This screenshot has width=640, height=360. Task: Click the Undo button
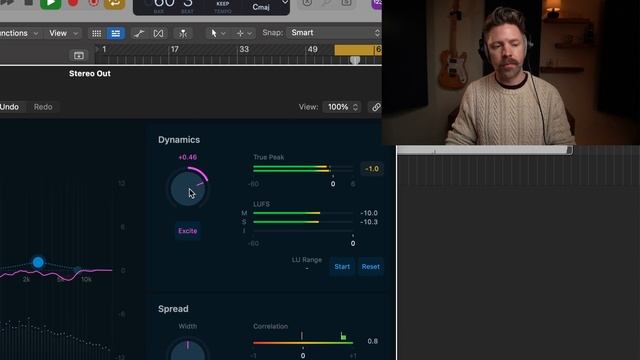(10, 107)
